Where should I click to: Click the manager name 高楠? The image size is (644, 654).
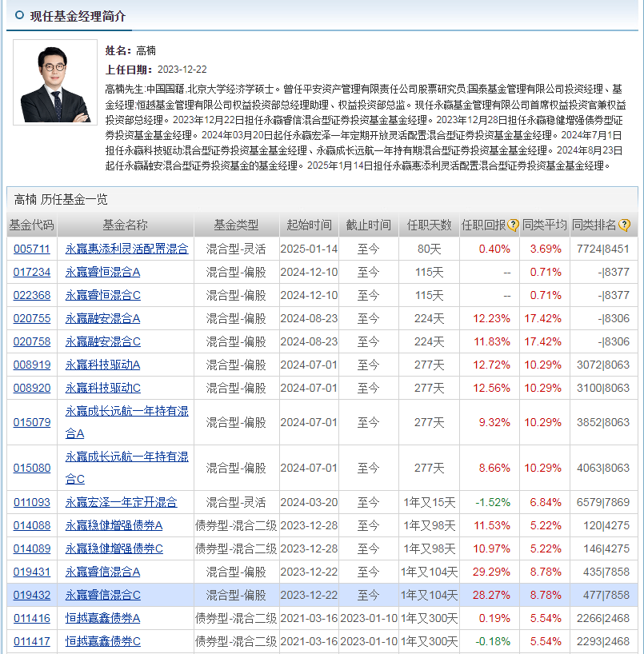click(146, 51)
